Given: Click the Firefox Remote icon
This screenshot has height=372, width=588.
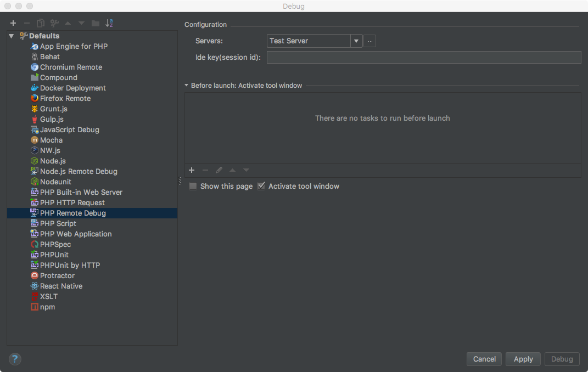Looking at the screenshot, I should pos(35,98).
